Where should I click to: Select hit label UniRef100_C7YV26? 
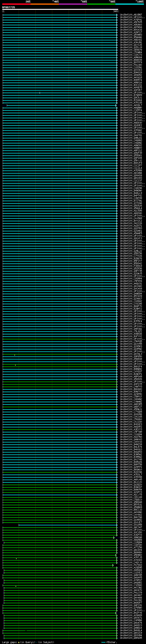(x=131, y=256)
